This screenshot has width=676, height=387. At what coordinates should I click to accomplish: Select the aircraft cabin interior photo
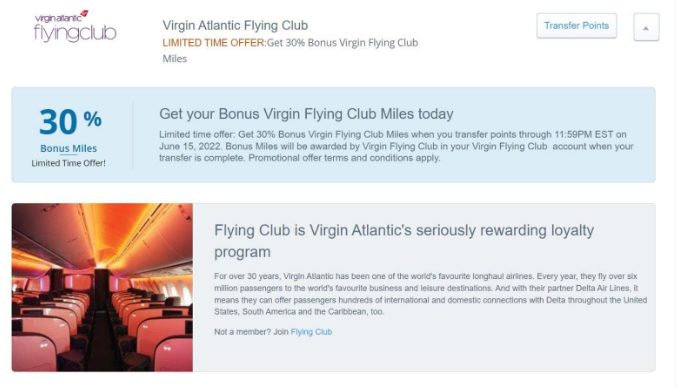102,287
